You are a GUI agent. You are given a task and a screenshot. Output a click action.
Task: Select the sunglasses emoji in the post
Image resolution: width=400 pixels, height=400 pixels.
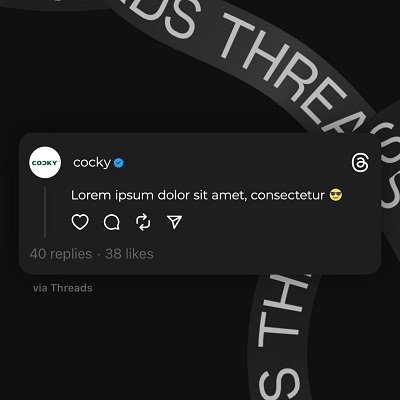click(336, 195)
